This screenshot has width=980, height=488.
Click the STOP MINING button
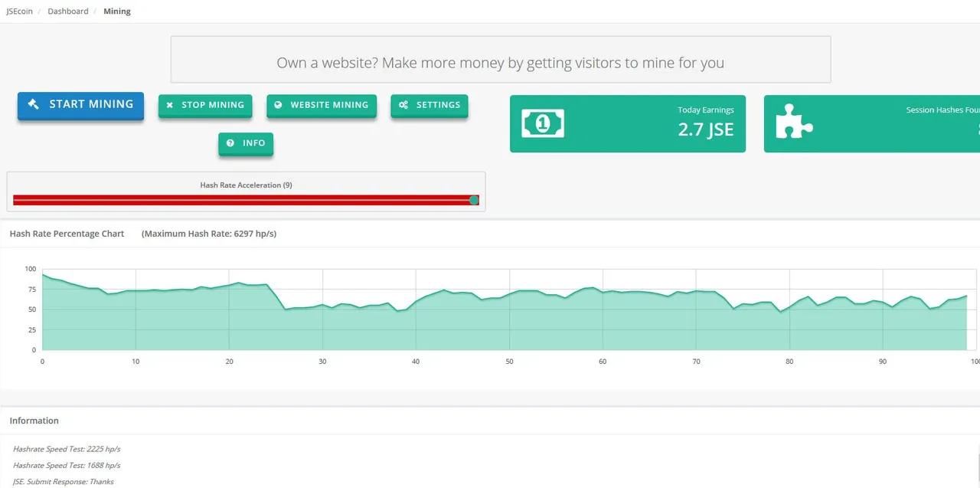point(205,105)
